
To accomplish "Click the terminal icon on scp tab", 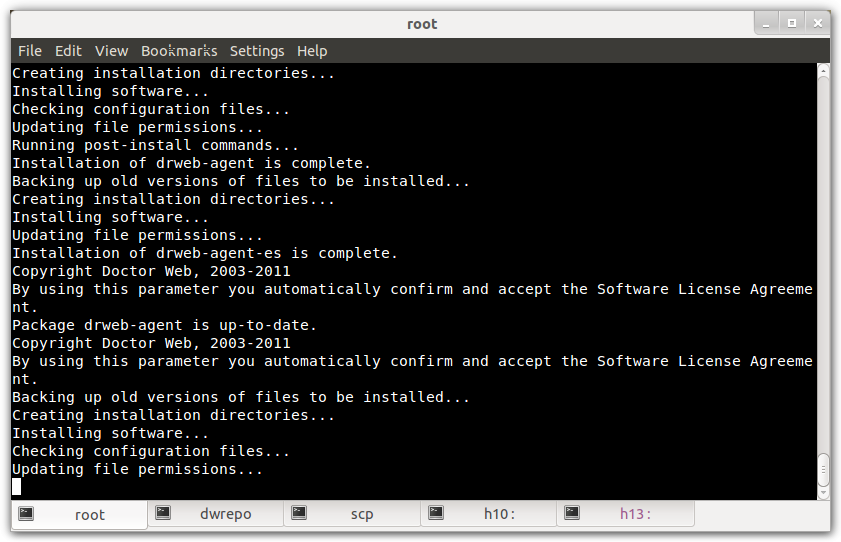I will point(299,513).
